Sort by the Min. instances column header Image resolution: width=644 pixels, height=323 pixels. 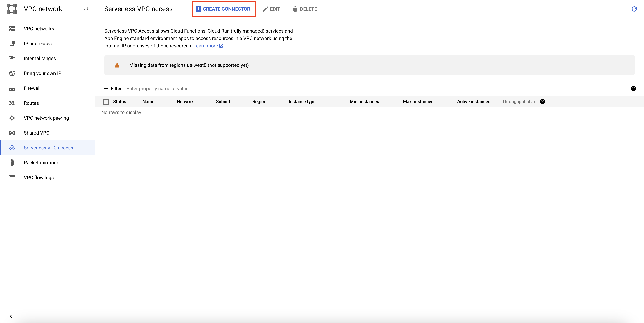[364, 102]
